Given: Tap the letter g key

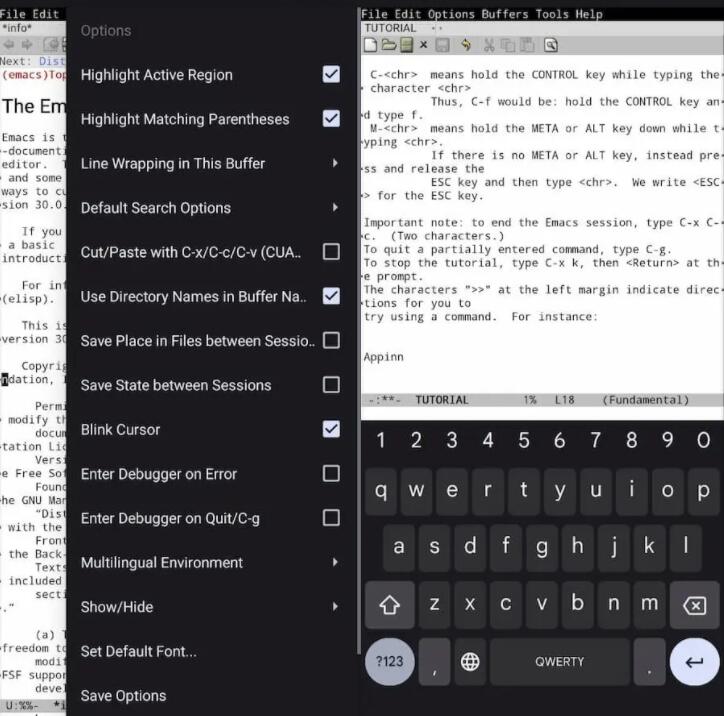Looking at the screenshot, I should coord(542,547).
